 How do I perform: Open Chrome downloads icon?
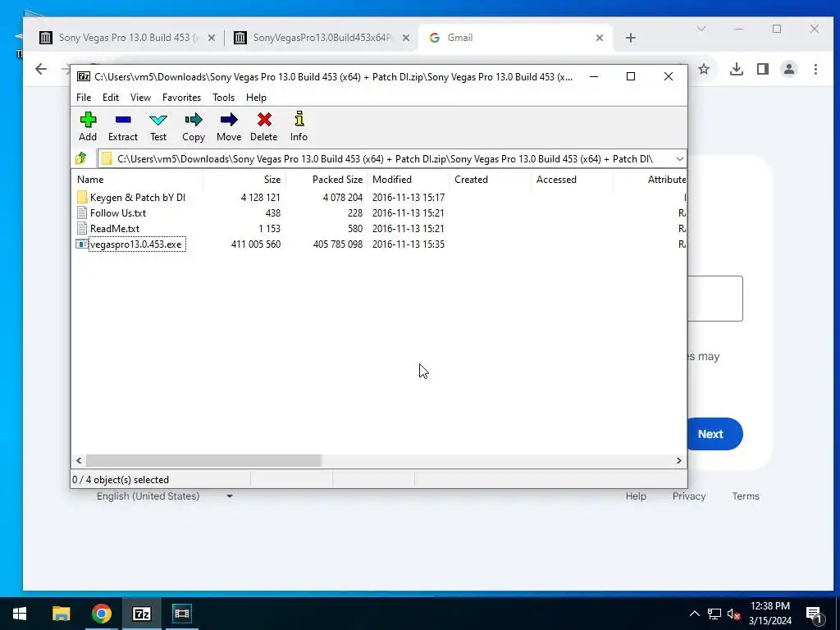tap(737, 69)
